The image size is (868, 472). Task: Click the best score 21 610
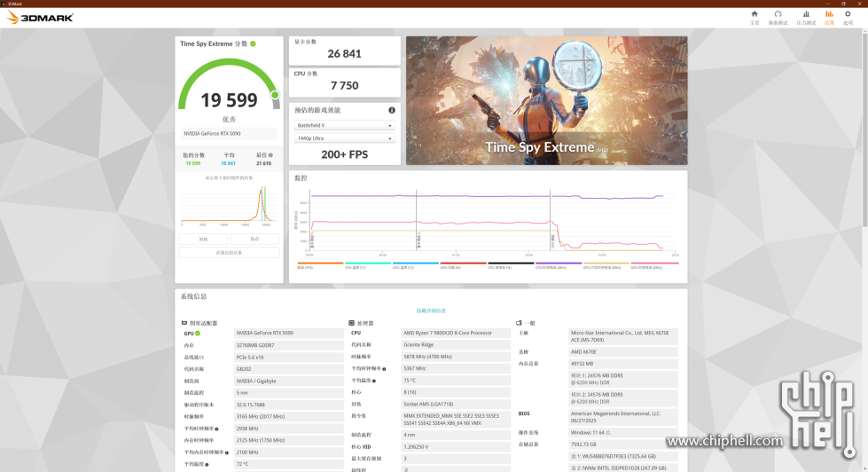coord(263,163)
